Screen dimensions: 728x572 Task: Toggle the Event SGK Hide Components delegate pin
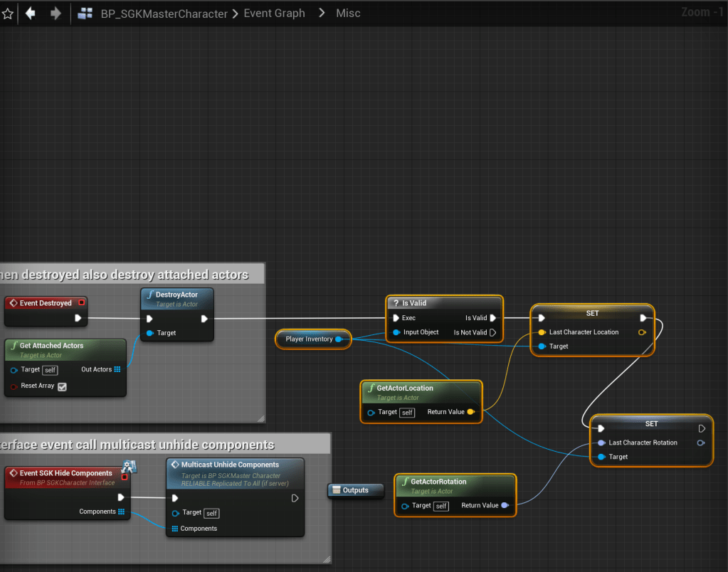(x=125, y=476)
